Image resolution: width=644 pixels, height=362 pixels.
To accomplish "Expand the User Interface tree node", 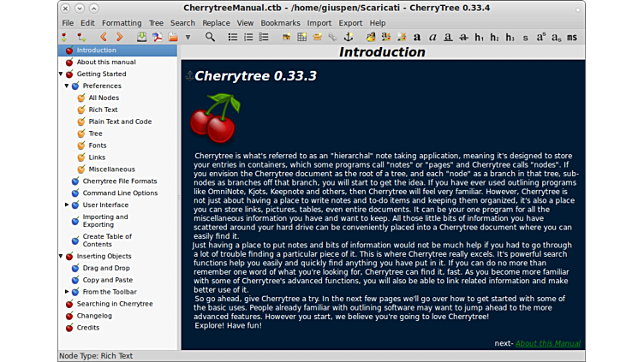I will tap(67, 205).
